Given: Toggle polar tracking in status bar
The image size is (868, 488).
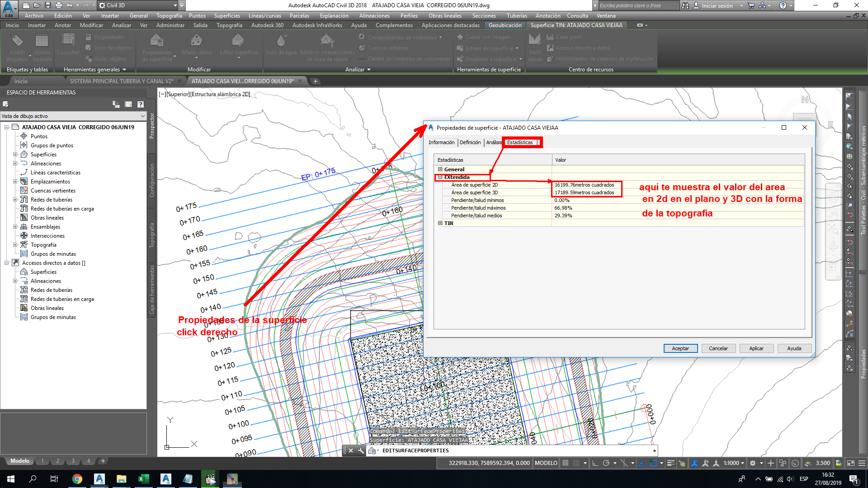Looking at the screenshot, I should 606,463.
